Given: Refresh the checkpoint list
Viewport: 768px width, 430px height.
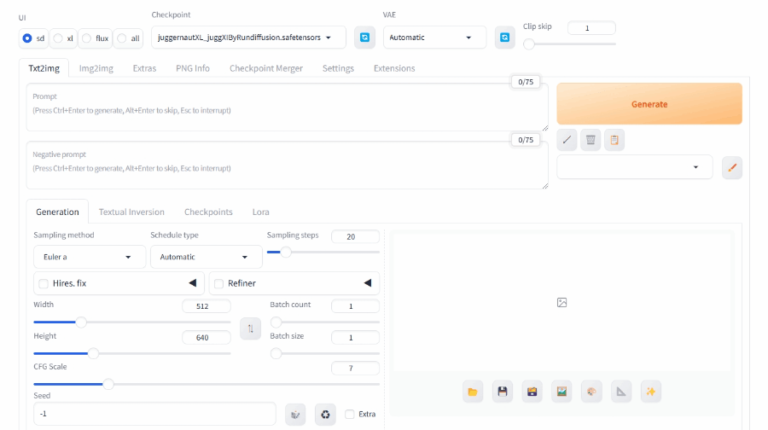Looking at the screenshot, I should coord(365,38).
